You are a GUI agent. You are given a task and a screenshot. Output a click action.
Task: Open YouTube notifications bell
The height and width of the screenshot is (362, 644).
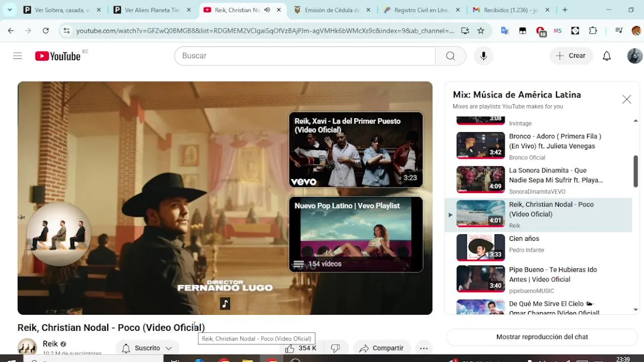[x=607, y=56]
